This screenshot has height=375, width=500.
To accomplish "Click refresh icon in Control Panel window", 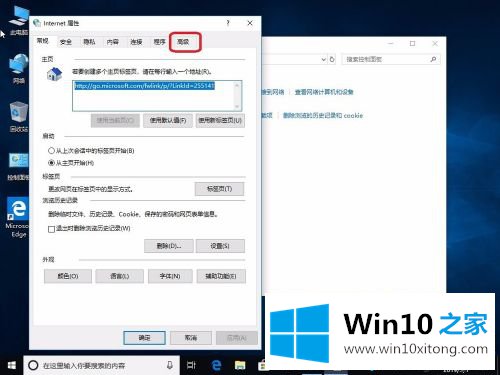I will point(332,59).
